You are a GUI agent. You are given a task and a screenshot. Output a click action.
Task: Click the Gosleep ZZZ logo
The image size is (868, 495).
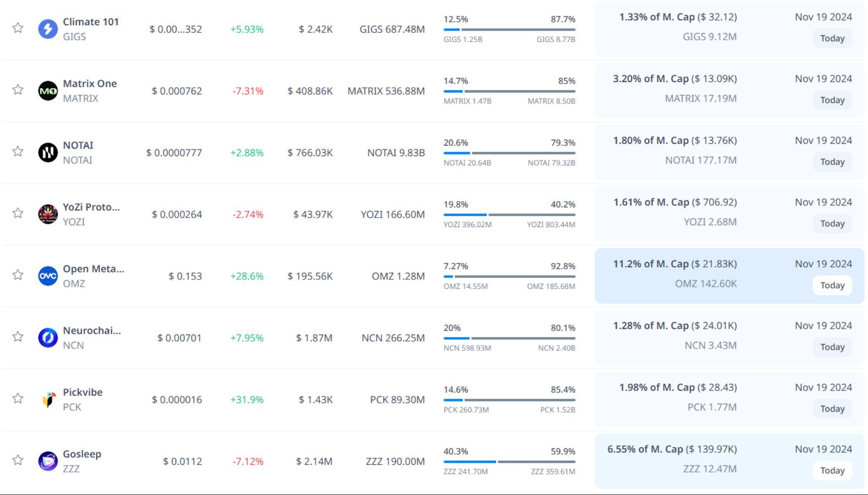coord(48,461)
